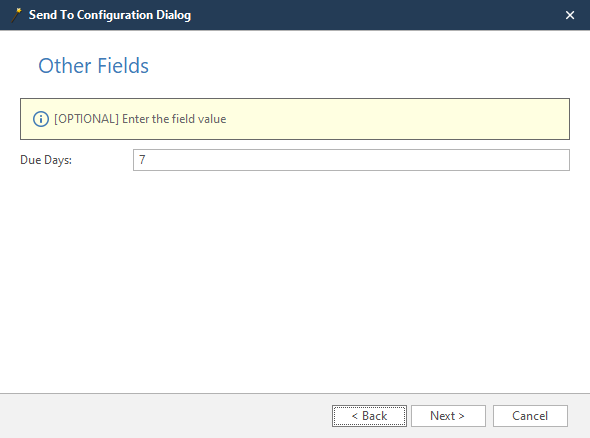This screenshot has width=590, height=438.
Task: Focus the Due Days input field
Action: pos(351,160)
